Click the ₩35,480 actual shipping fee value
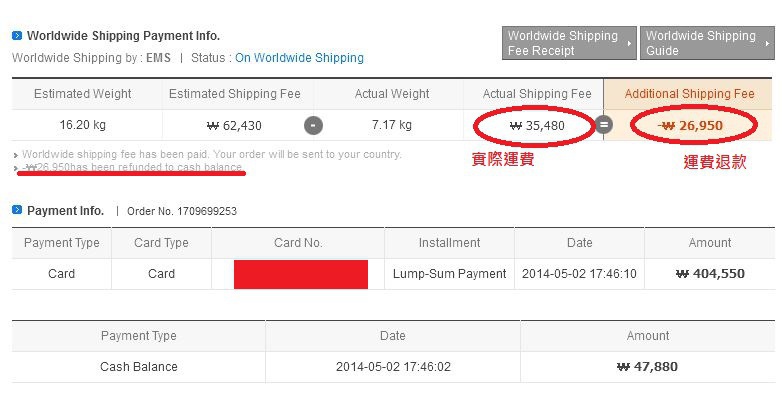The image size is (782, 399). 537,126
